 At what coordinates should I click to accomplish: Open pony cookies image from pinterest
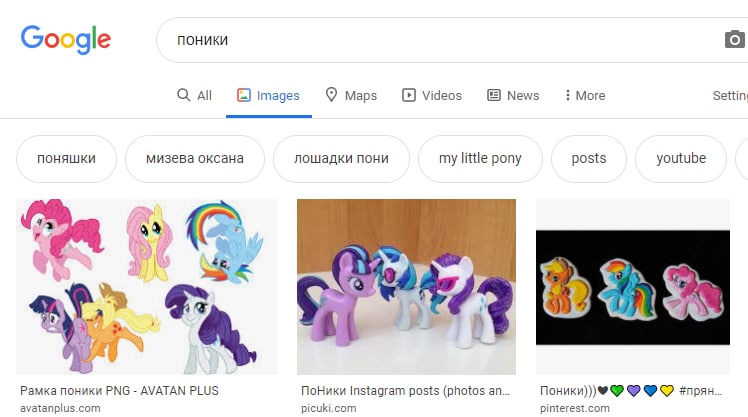(x=633, y=287)
